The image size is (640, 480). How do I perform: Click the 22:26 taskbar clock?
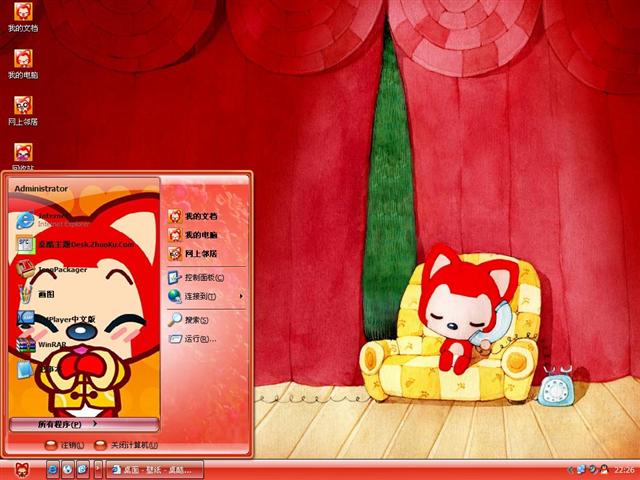coord(624,470)
